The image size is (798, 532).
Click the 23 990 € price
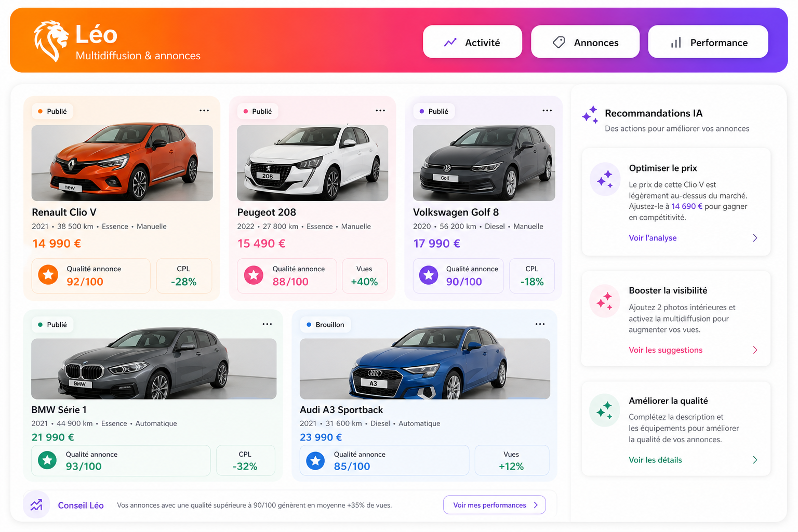321,437
